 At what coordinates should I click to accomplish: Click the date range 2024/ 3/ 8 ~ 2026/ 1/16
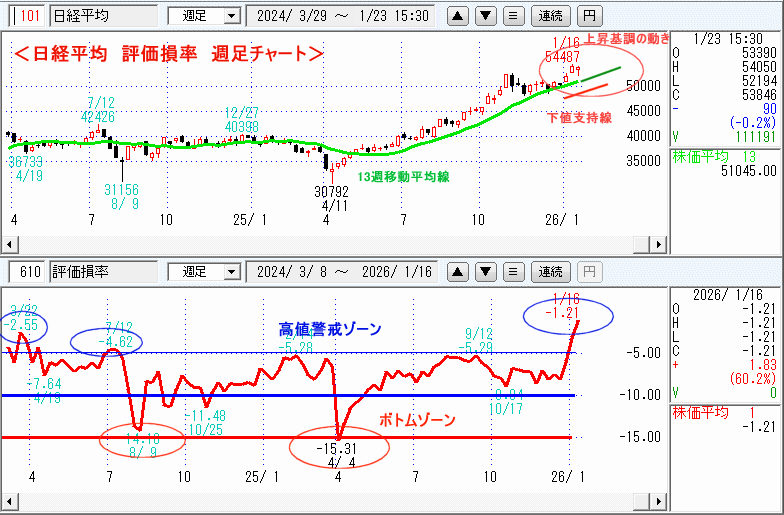coord(342,272)
